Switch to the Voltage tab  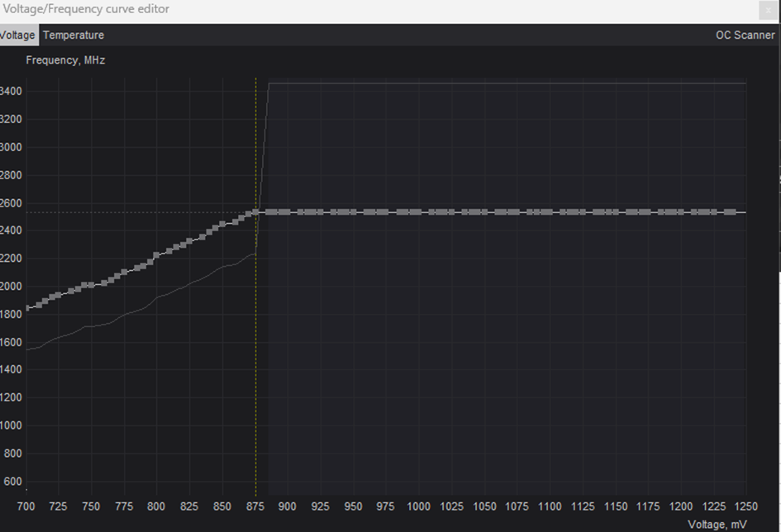pyautogui.click(x=18, y=36)
